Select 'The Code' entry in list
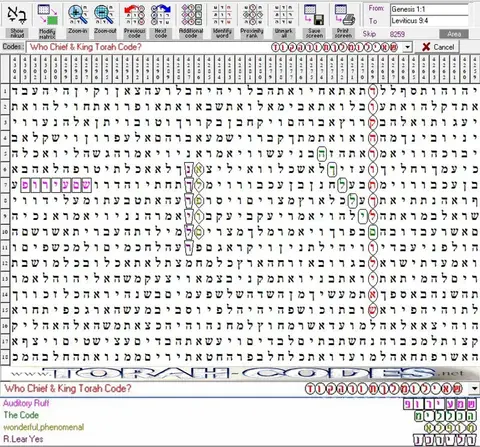480x447 pixels. [21, 415]
